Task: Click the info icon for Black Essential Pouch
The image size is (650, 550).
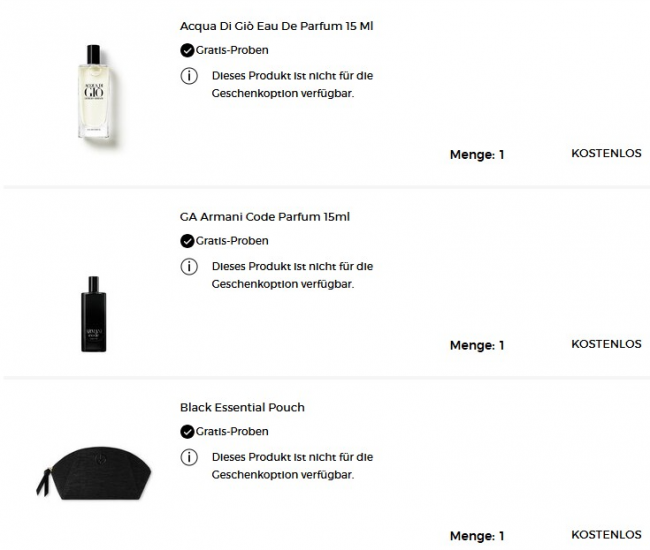Action: [188, 457]
